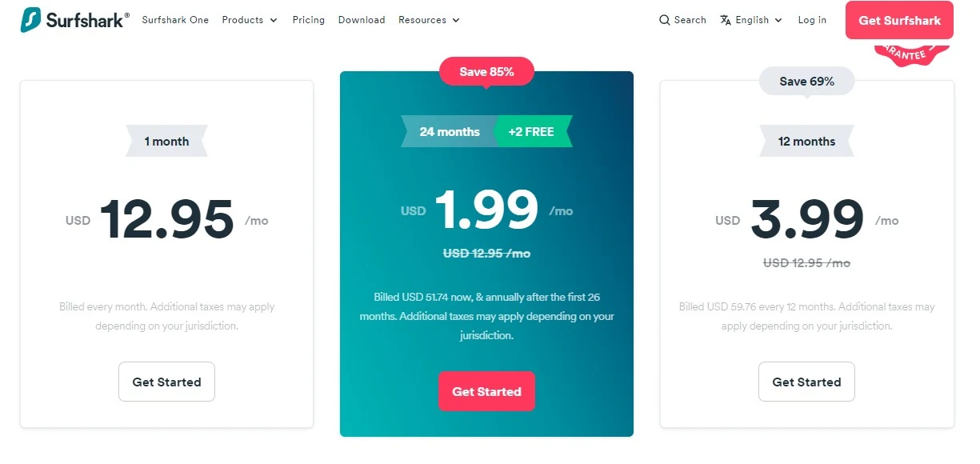Click the +2 FREE green tag

(532, 131)
